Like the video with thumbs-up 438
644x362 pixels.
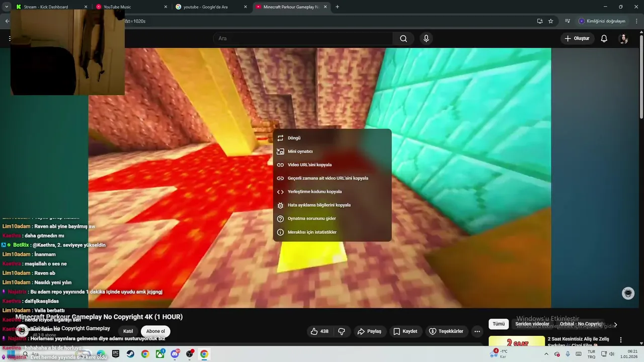point(319,331)
